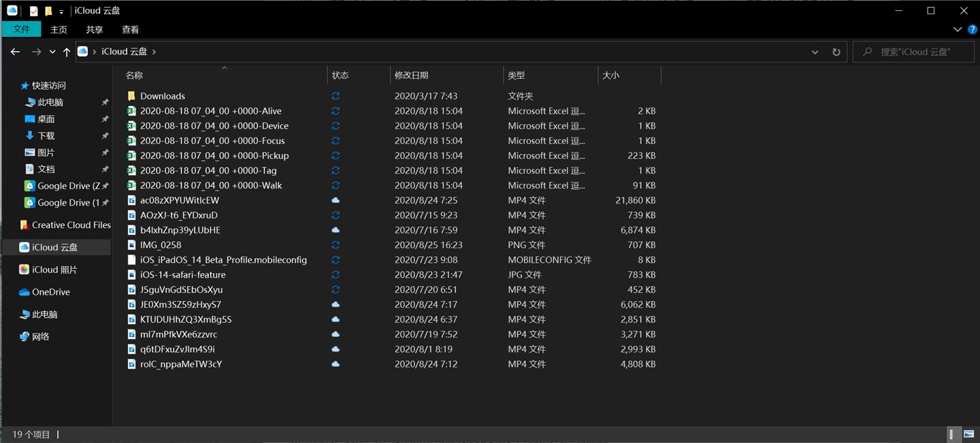This screenshot has height=443, width=980.
Task: Click chevron before iCloud 云盘 in breadcrumb
Action: 94,52
